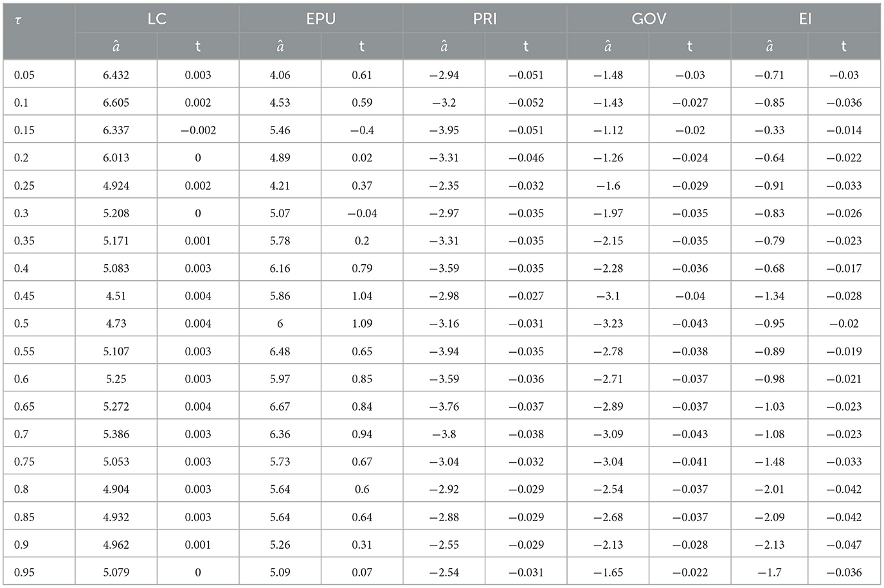Image resolution: width=884 pixels, height=588 pixels.
Task: Click the GOV cell showing −3.23
Action: point(608,323)
